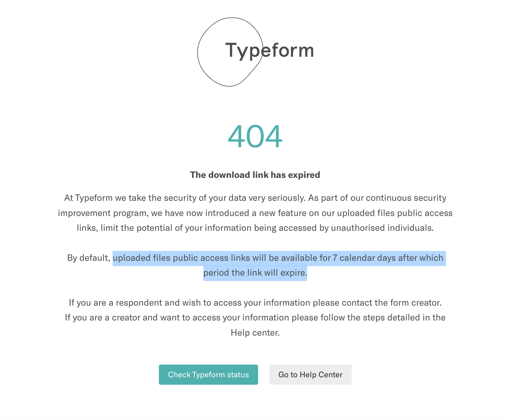The width and height of the screenshot is (507, 420).
Task: Select the heading The download link has expired
Action: 255,175
